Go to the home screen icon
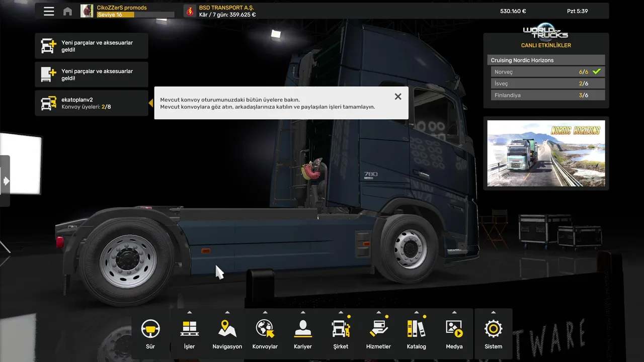The width and height of the screenshot is (644, 362). [x=67, y=11]
